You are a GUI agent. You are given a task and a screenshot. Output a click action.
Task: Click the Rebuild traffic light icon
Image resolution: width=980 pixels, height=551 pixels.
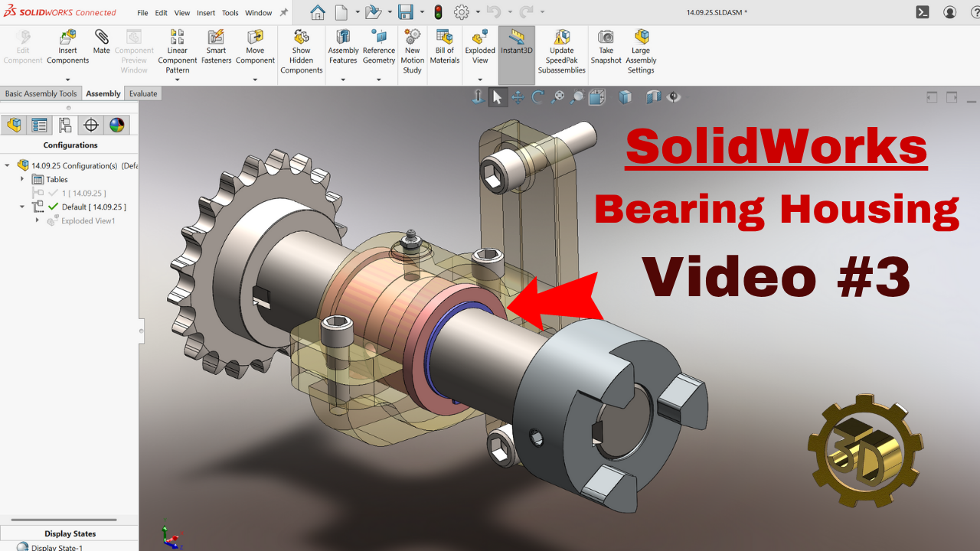coord(438,12)
